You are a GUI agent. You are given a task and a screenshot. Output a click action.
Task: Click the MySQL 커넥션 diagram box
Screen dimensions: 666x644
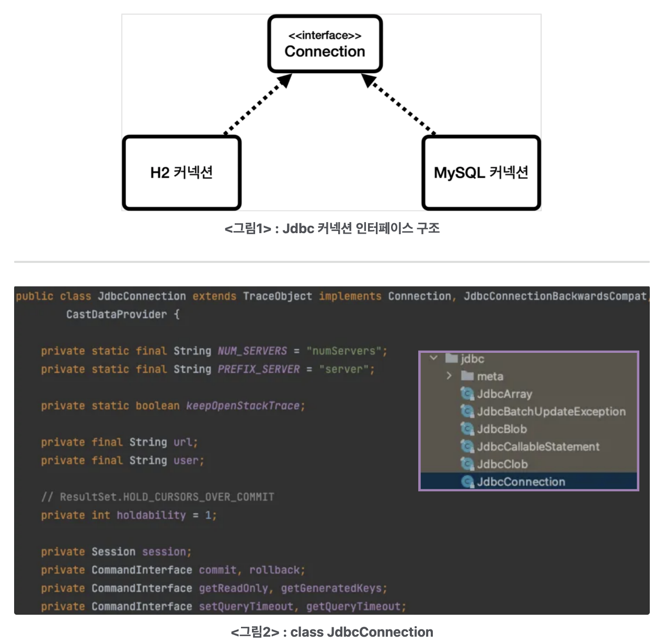[481, 173]
